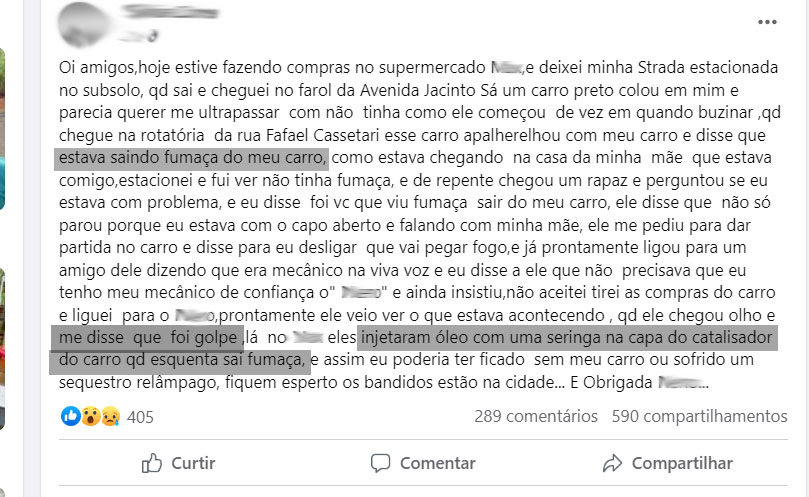Click the Wow reaction emoji
Image resolution: width=809 pixels, height=497 pixels.
(88, 416)
